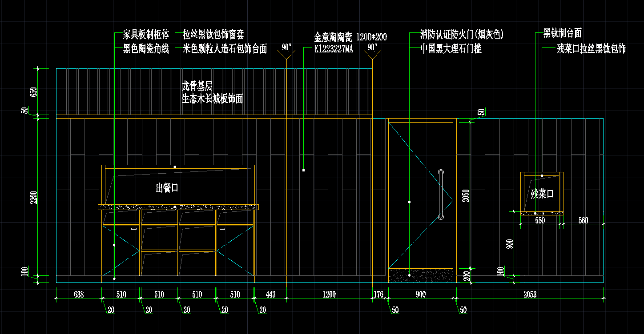Click the 拉丝黑钛包饰窗套 label
The width and height of the screenshot is (644, 334).
click(x=213, y=35)
